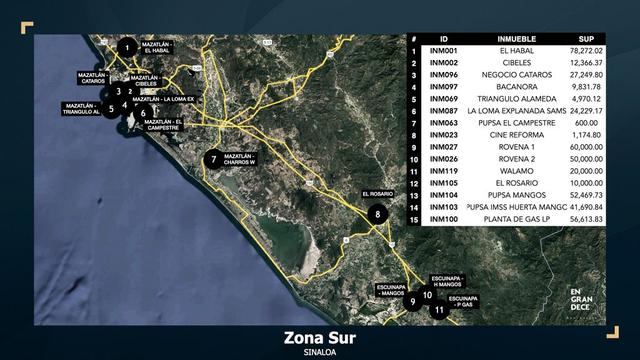Select map marker number 10
The width and height of the screenshot is (640, 360).
tap(427, 295)
